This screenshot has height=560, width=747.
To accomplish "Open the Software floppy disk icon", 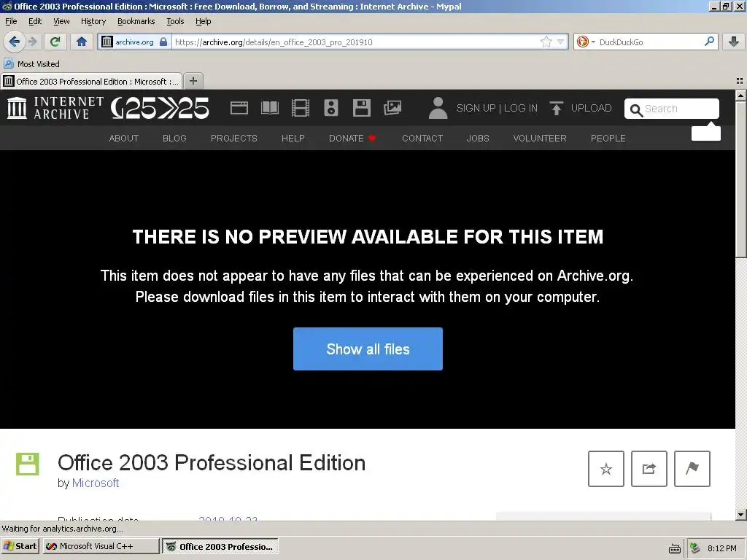I will click(x=362, y=108).
